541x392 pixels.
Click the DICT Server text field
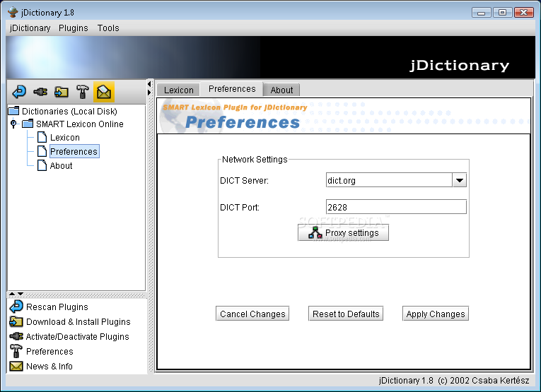pos(389,180)
